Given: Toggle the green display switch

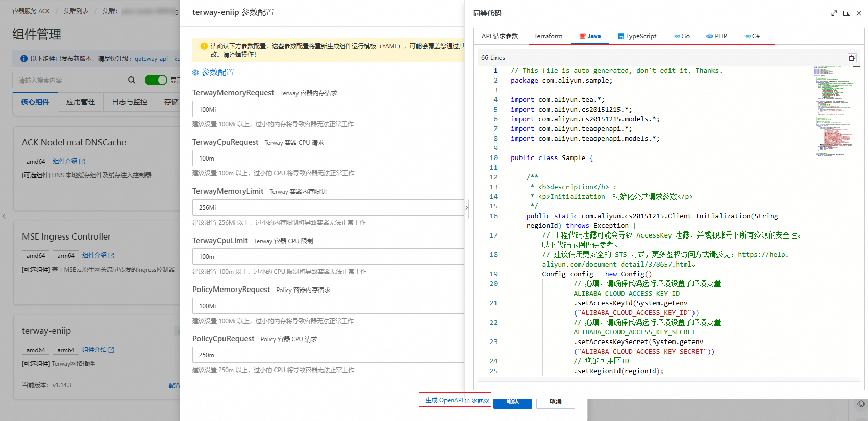Looking at the screenshot, I should tap(156, 80).
